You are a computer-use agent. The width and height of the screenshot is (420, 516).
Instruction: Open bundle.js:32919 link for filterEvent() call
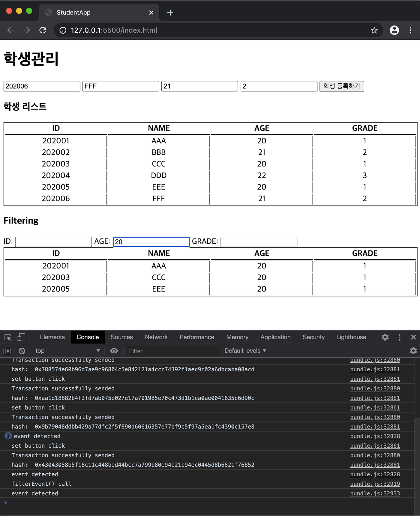coord(375,484)
